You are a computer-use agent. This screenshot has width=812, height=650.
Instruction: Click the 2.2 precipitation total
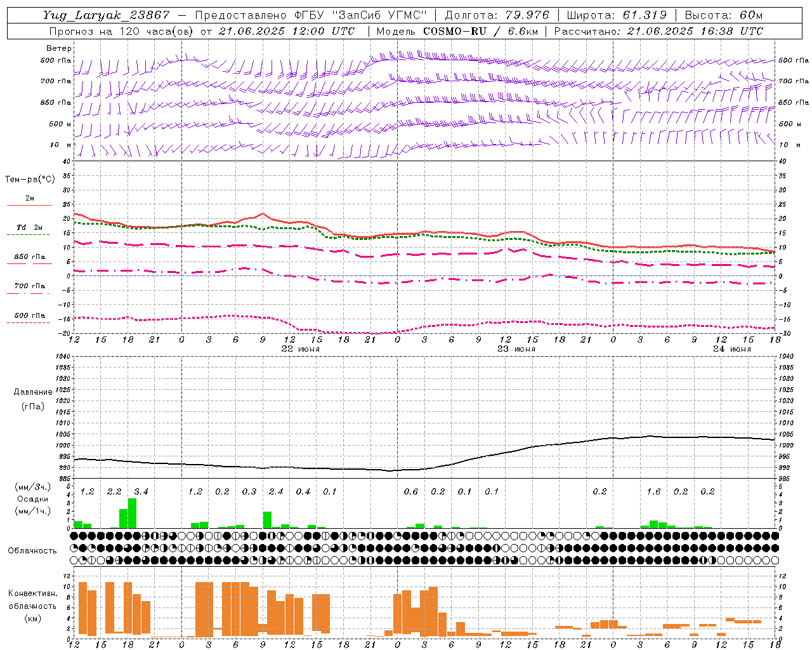[114, 491]
